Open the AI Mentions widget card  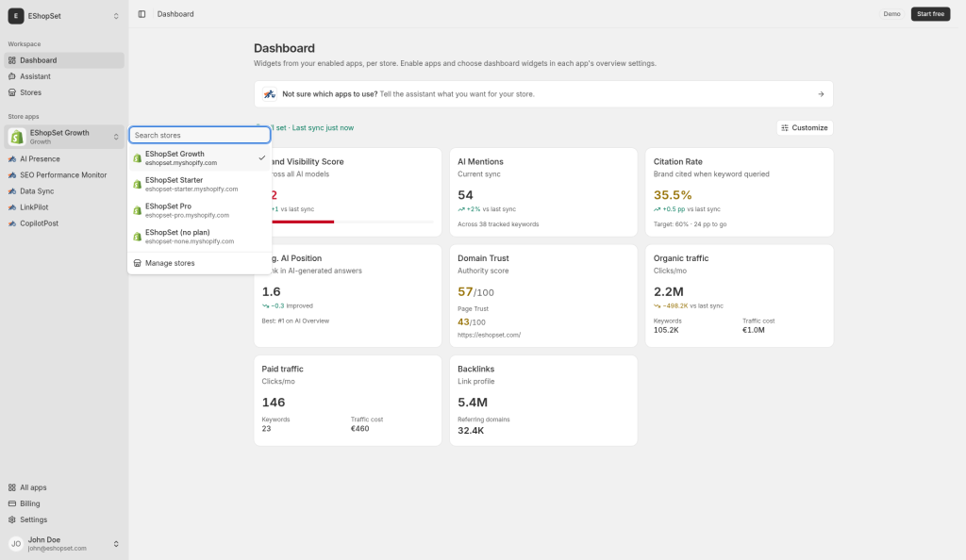tap(543, 192)
